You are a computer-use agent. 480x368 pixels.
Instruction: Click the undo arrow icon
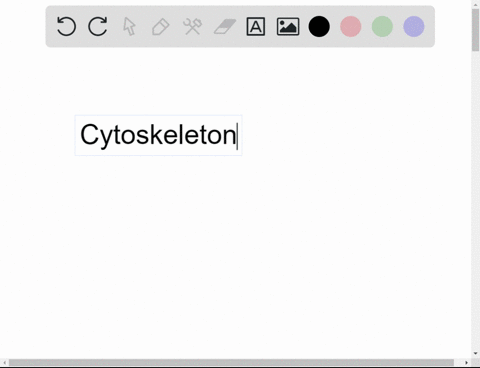(x=66, y=26)
